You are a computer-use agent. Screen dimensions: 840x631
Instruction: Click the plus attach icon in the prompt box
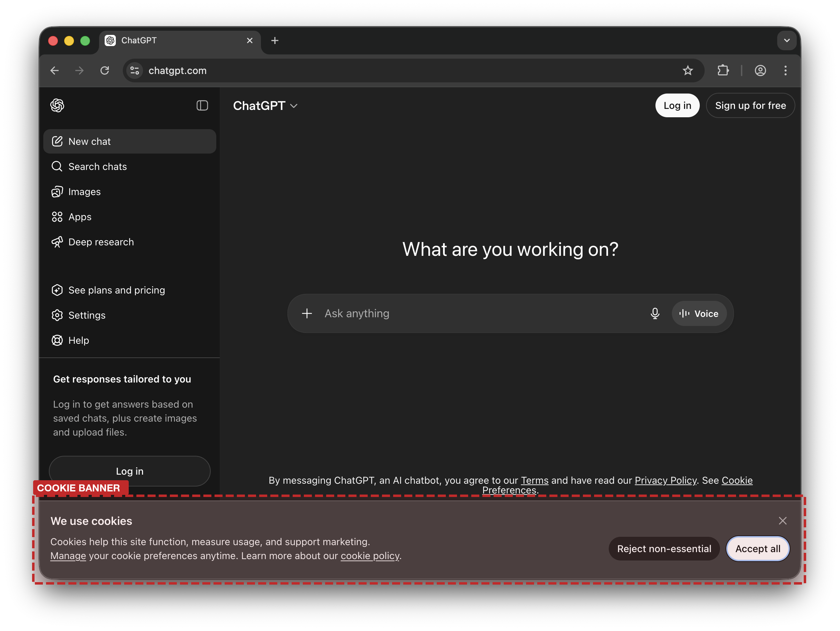coord(307,313)
